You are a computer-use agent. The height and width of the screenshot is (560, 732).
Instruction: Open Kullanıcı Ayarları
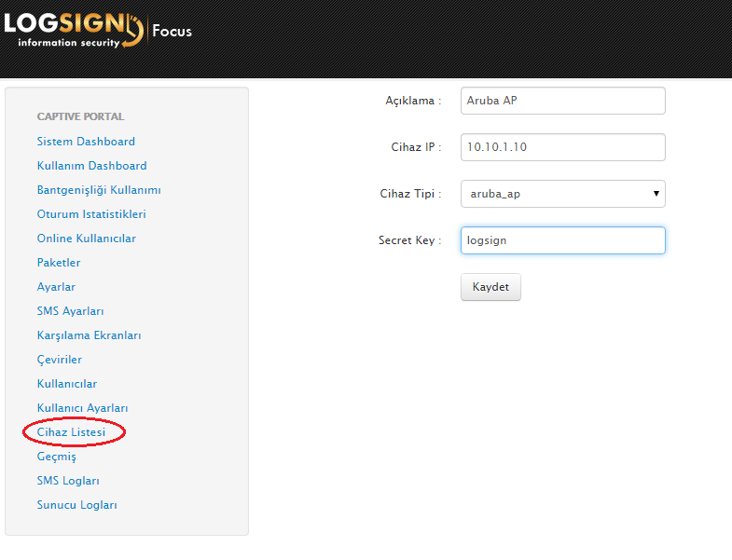[83, 408]
